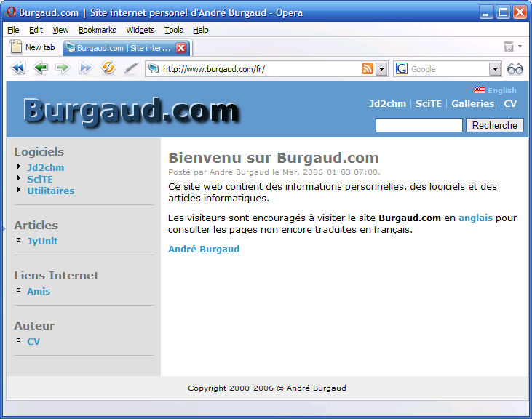
Task: Go back with the green Back arrow
Action: (x=41, y=68)
